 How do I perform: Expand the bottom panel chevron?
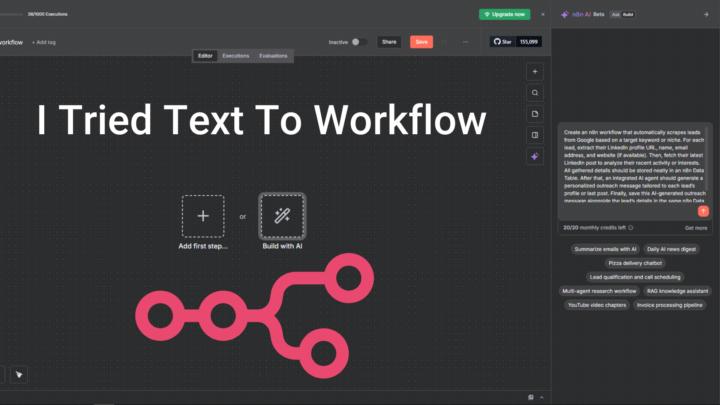(542, 397)
